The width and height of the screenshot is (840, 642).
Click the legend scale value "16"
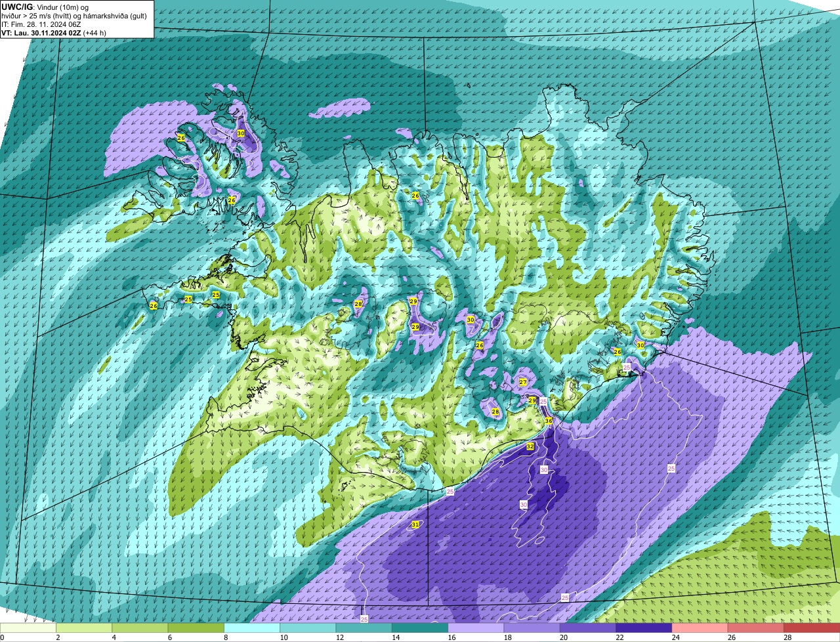pyautogui.click(x=451, y=637)
